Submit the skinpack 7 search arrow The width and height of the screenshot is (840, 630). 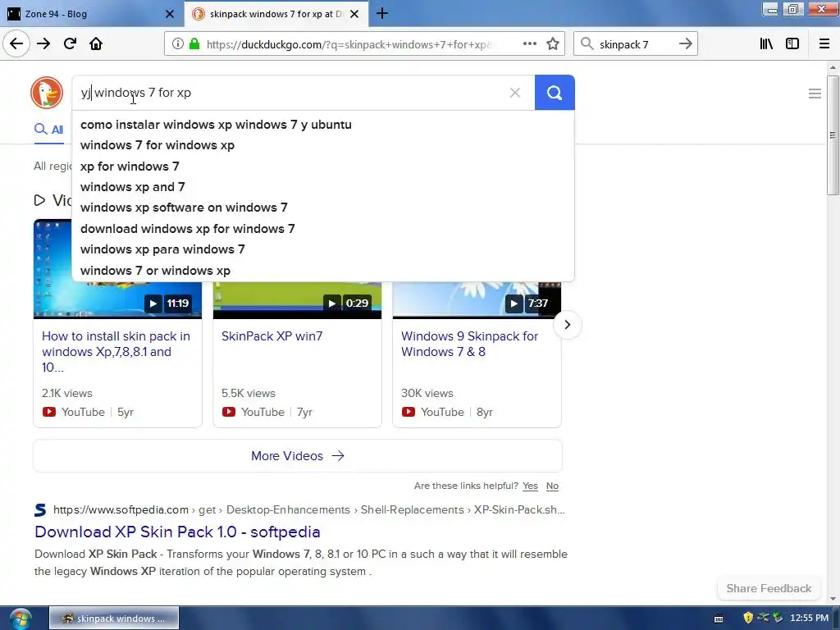click(x=685, y=44)
